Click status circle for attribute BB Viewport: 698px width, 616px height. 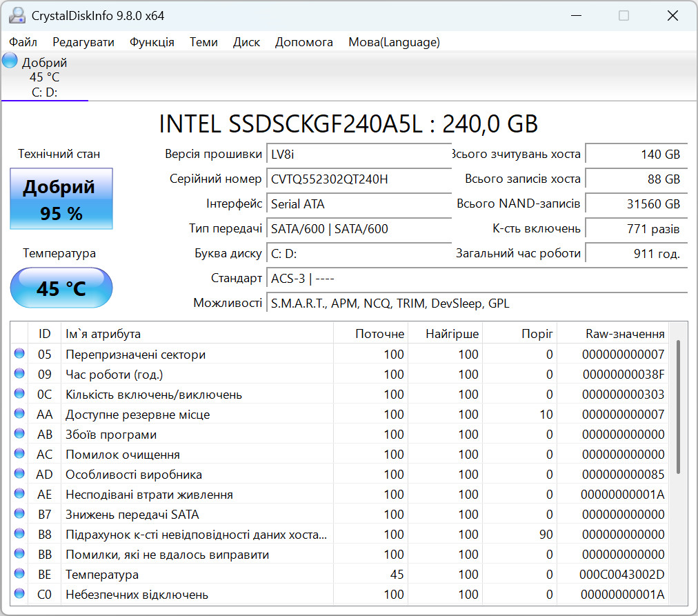coord(19,554)
